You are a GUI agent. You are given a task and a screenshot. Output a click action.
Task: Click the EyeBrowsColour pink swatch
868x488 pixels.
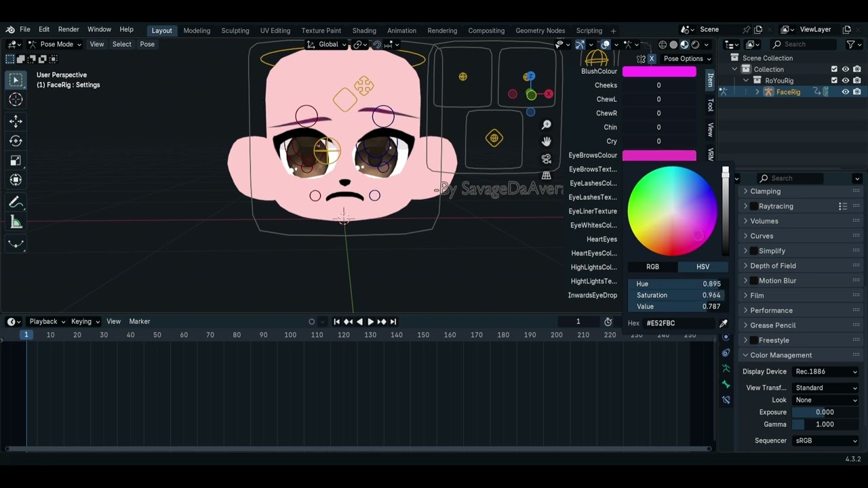658,155
